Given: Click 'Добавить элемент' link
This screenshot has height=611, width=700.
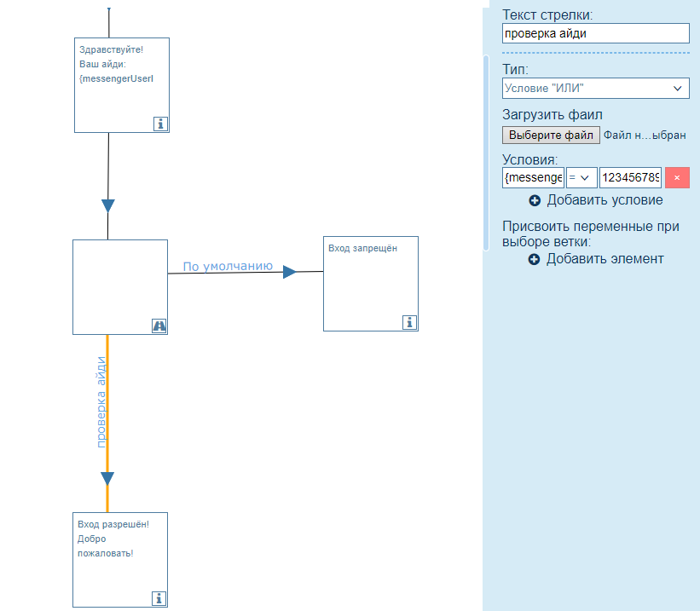Looking at the screenshot, I should pos(605,258).
